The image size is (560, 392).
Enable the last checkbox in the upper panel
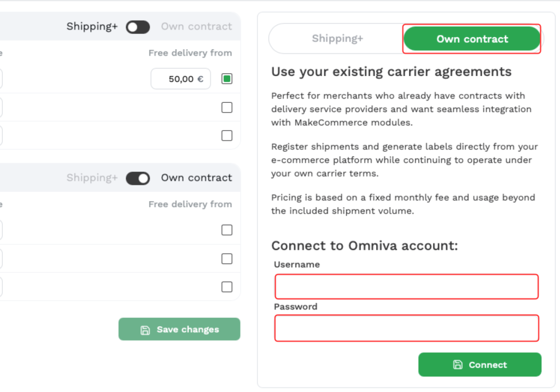(x=227, y=136)
